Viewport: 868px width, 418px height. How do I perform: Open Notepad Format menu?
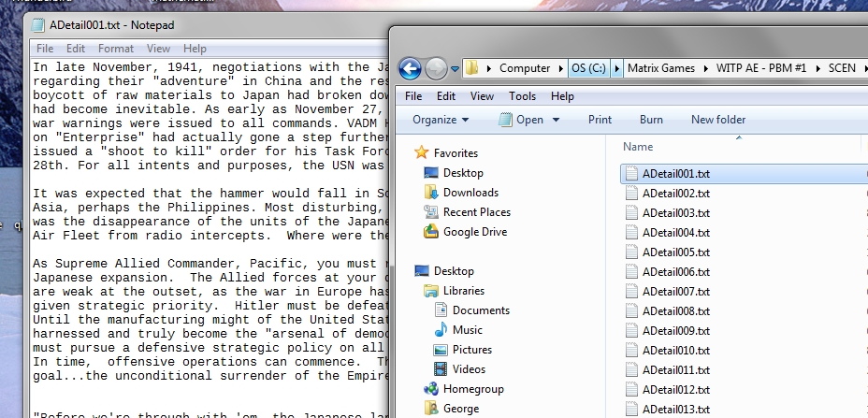116,49
